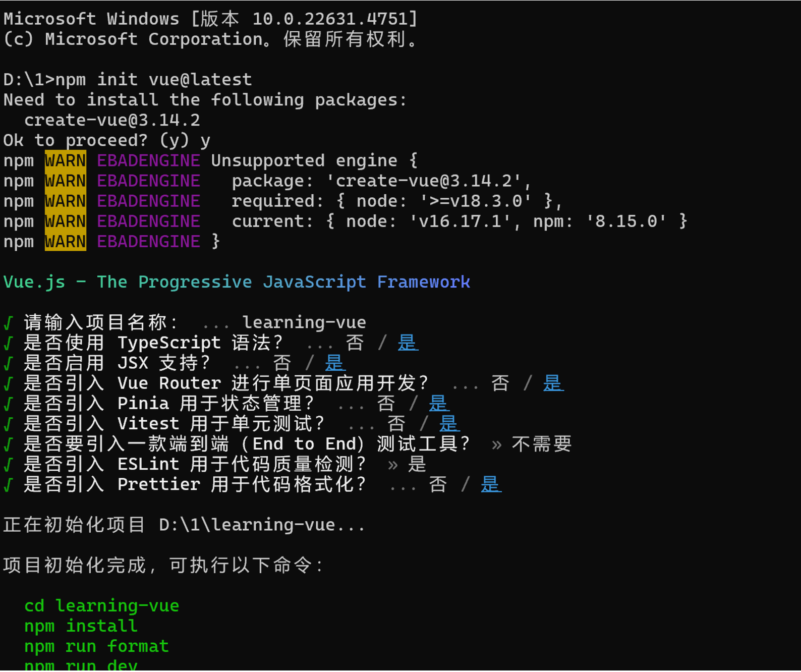Click the checkmark before the ESLint question

pyautogui.click(x=8, y=464)
